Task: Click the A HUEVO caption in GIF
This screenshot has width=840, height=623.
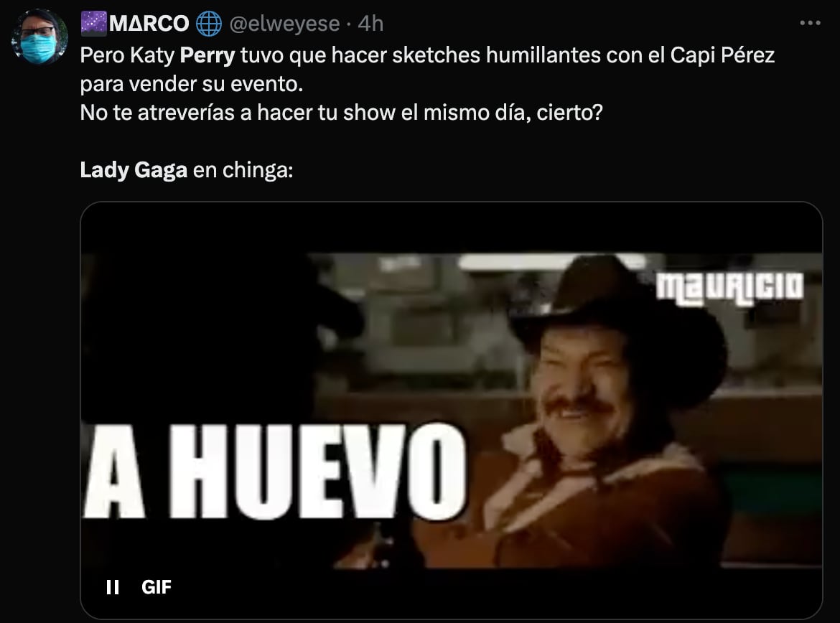Action: coord(275,472)
